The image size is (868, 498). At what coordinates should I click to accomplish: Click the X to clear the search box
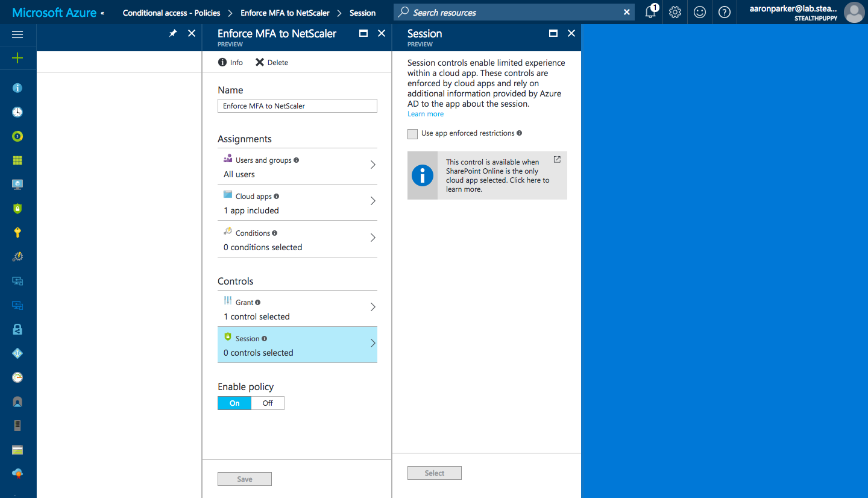point(627,12)
